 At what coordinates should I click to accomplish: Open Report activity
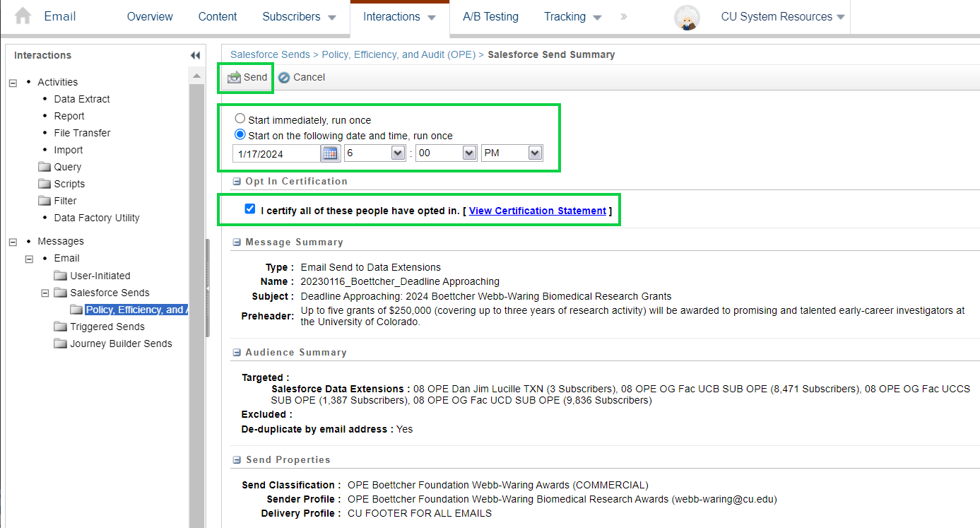point(69,116)
